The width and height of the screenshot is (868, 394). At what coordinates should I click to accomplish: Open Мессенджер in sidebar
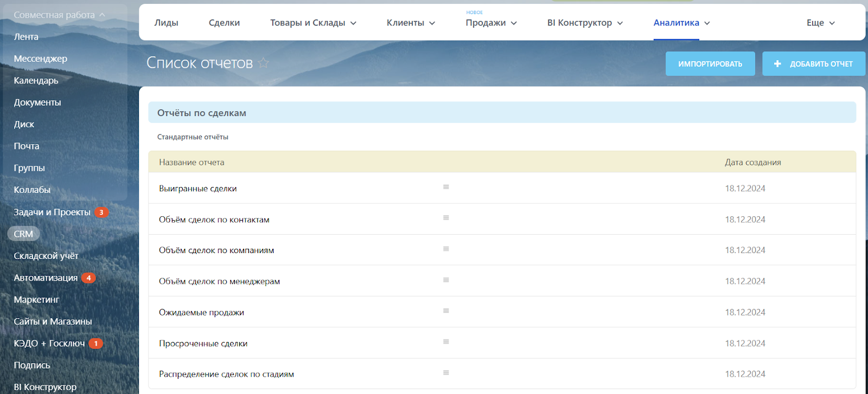pyautogui.click(x=41, y=59)
